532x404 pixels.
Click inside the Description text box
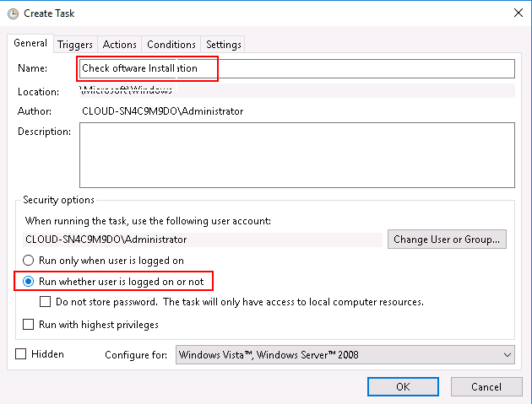pos(297,155)
